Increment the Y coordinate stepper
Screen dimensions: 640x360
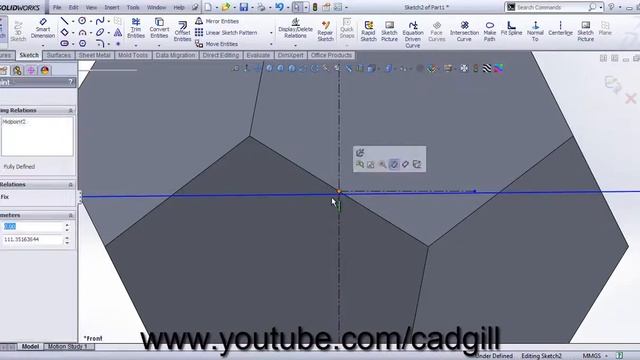[67, 237]
